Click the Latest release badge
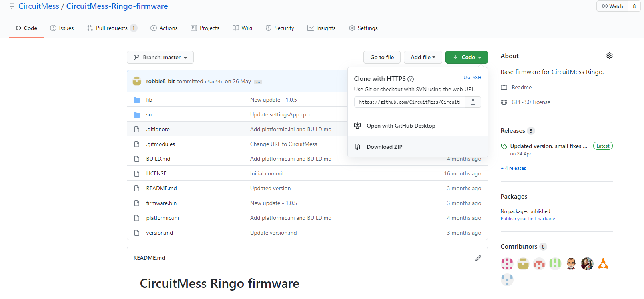 coord(603,146)
